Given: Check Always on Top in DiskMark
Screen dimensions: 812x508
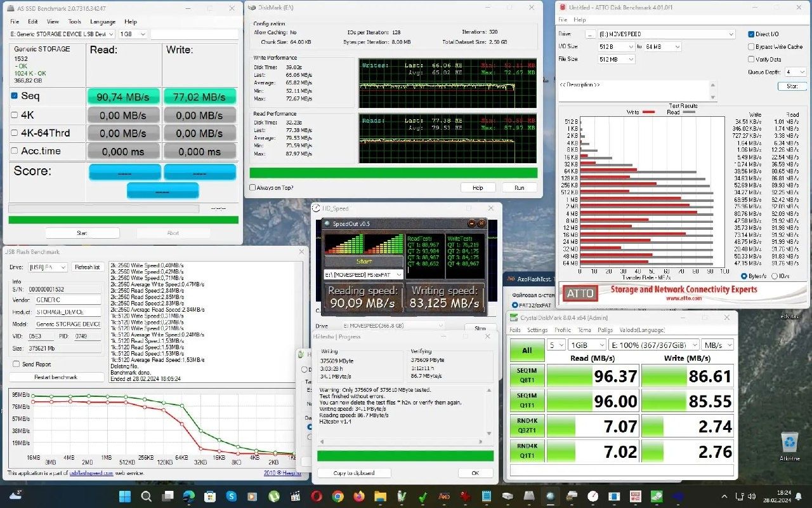Looking at the screenshot, I should (x=253, y=187).
